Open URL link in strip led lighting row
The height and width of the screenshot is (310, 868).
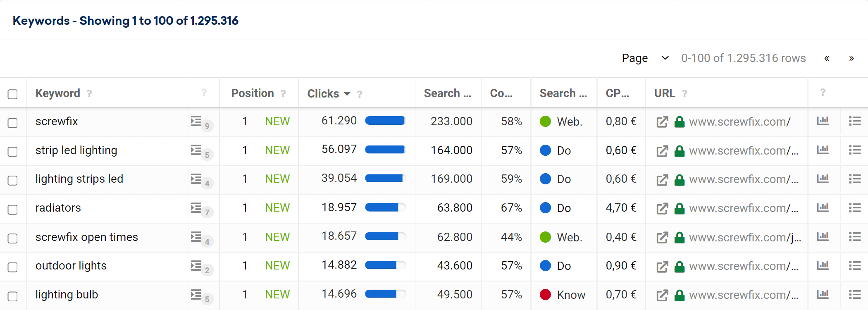744,151
